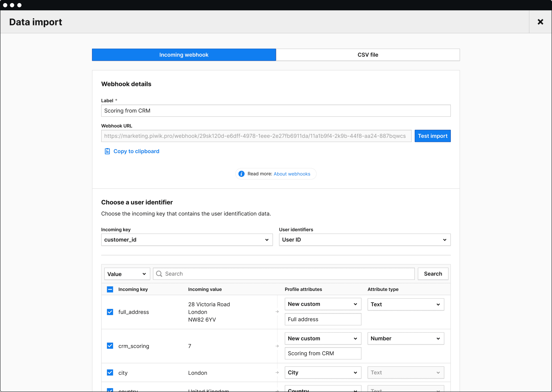Uncheck the city row checkbox
This screenshot has width=552, height=392.
point(110,372)
